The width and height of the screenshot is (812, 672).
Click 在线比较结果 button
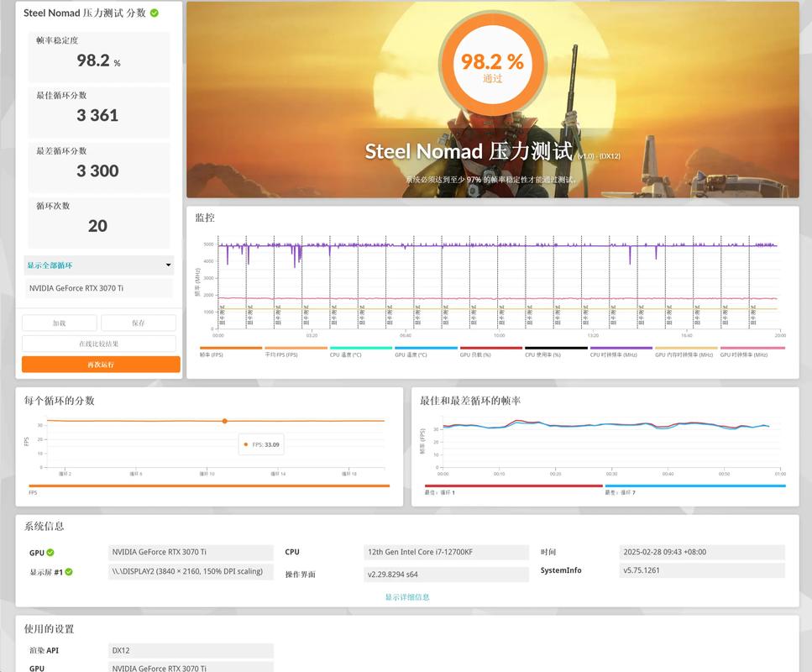coord(98,344)
